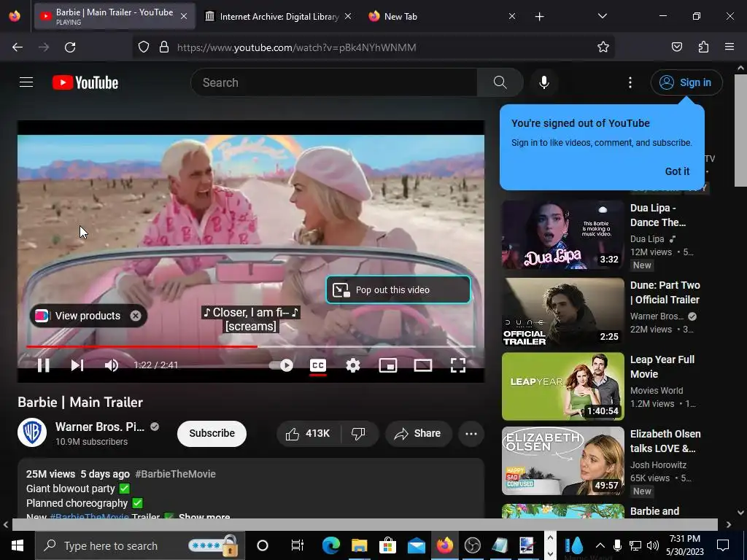The image size is (747, 560).
Task: Switch to Barbie Main Trailer tab
Action: point(115,16)
